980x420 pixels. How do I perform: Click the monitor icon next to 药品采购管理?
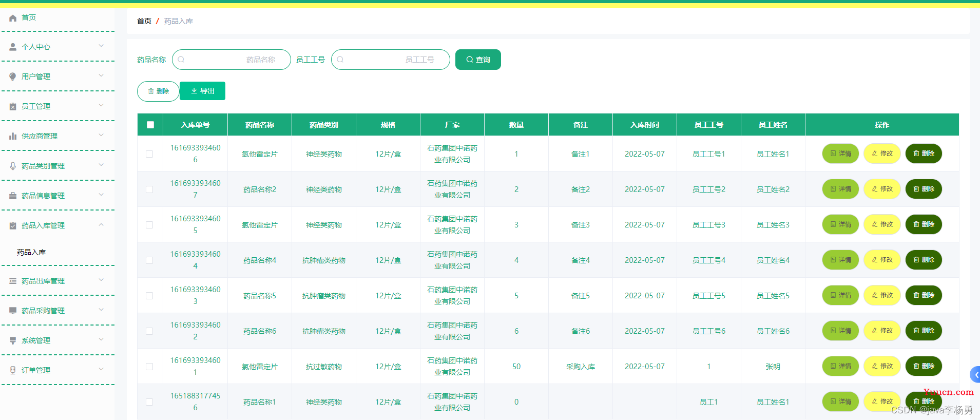coord(13,311)
